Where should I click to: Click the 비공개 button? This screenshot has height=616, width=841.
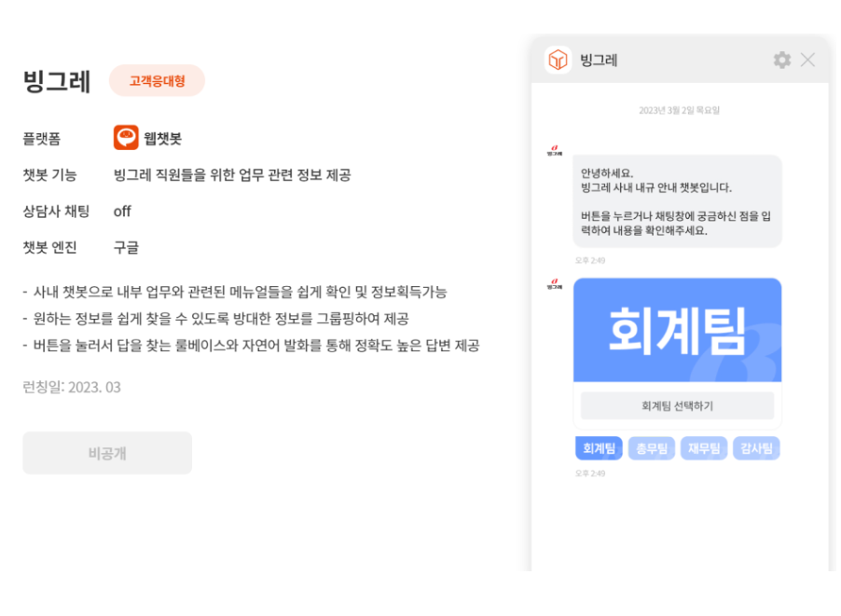(107, 453)
